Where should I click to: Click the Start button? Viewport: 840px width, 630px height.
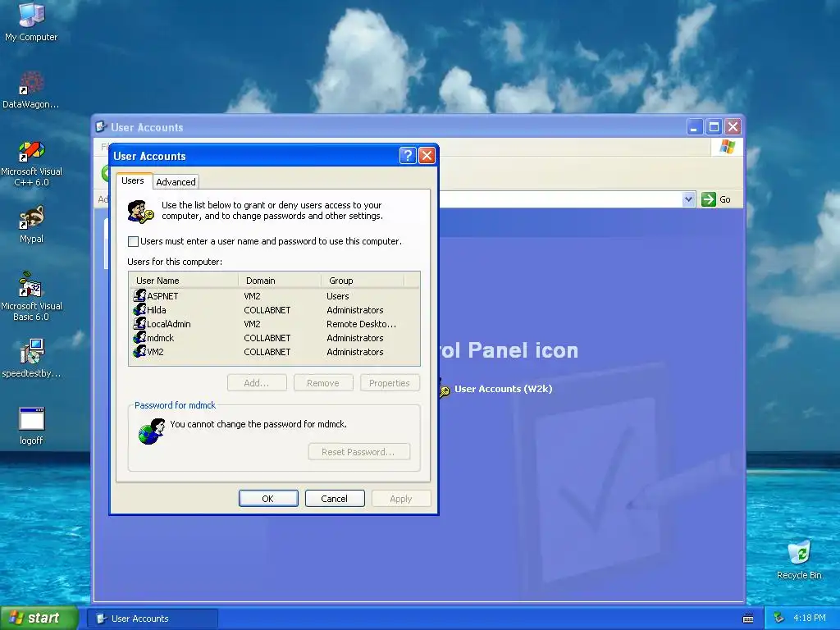tap(39, 619)
